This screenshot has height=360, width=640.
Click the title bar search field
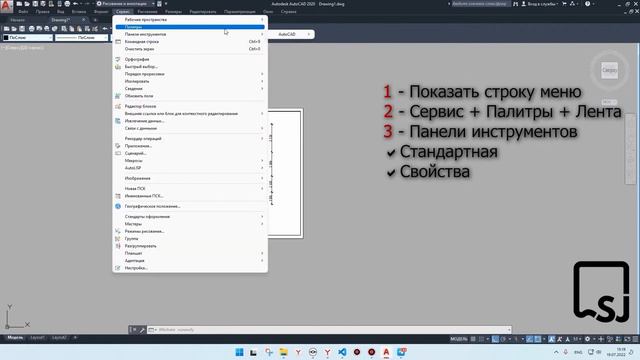click(481, 4)
